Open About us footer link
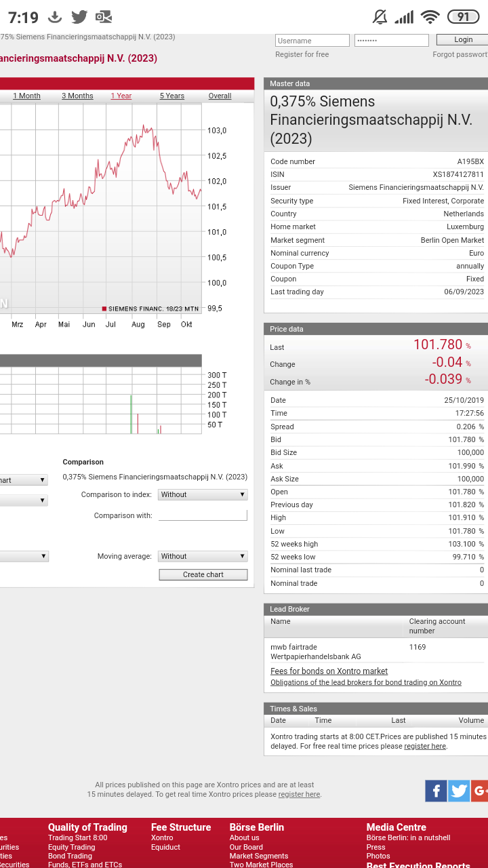Image resolution: width=488 pixels, height=868 pixels. 244,837
